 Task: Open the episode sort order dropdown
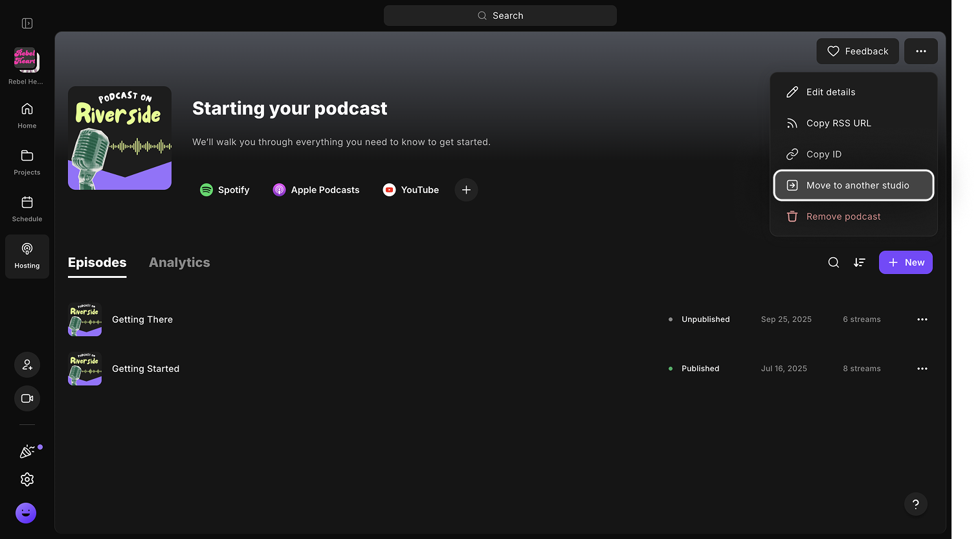pyautogui.click(x=860, y=262)
